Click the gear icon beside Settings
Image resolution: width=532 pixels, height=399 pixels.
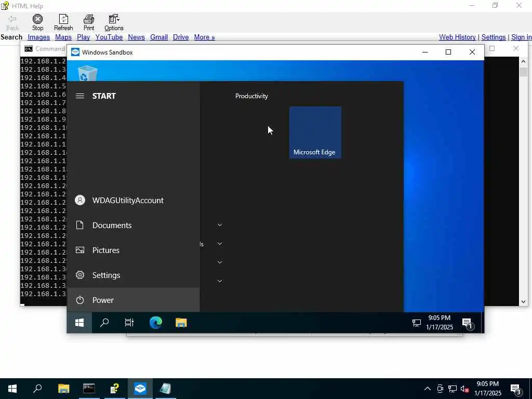click(79, 275)
